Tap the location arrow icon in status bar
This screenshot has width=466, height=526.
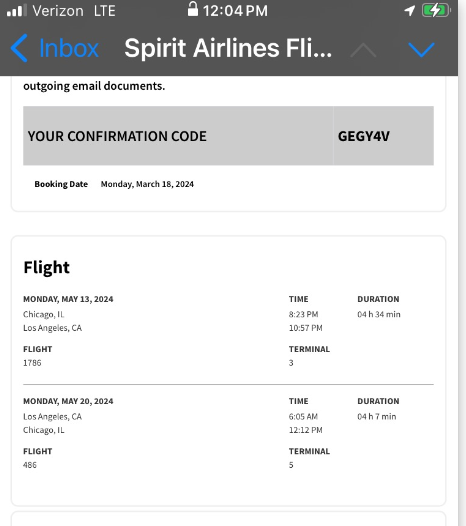409,10
